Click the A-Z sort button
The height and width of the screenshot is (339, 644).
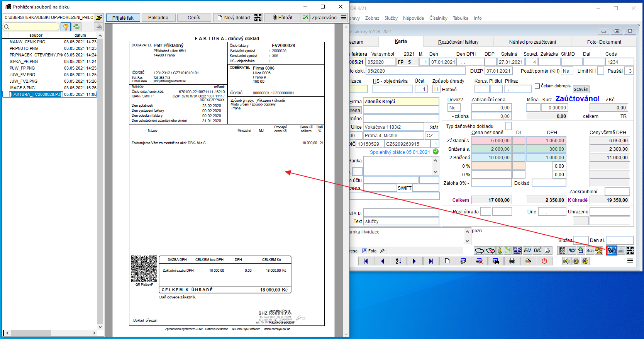coord(398,261)
